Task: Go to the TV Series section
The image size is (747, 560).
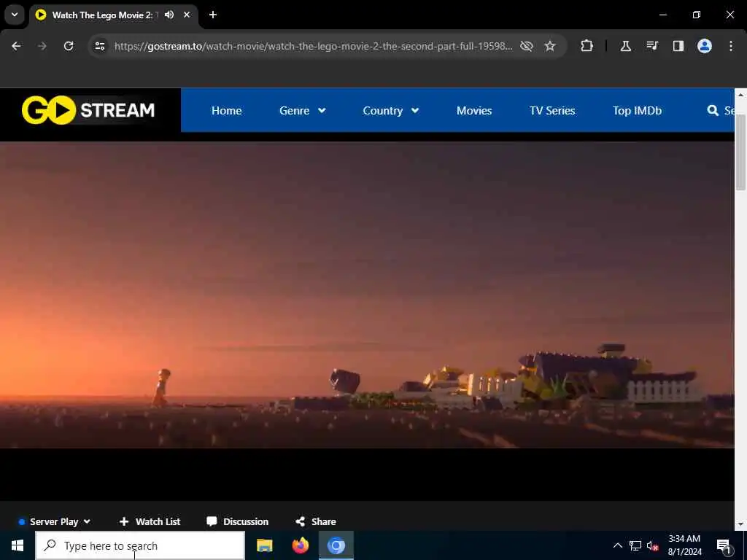Action: (552, 111)
